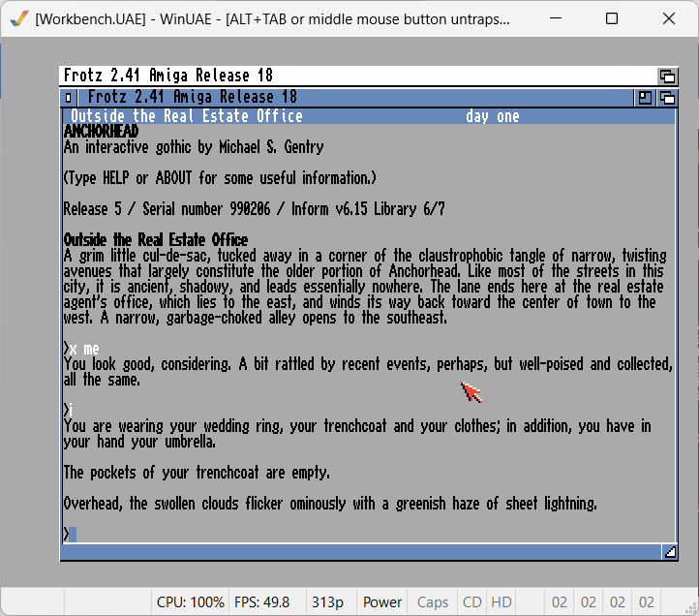Click the Power LED indicator
Viewport: 699px width, 616px height.
point(382,602)
